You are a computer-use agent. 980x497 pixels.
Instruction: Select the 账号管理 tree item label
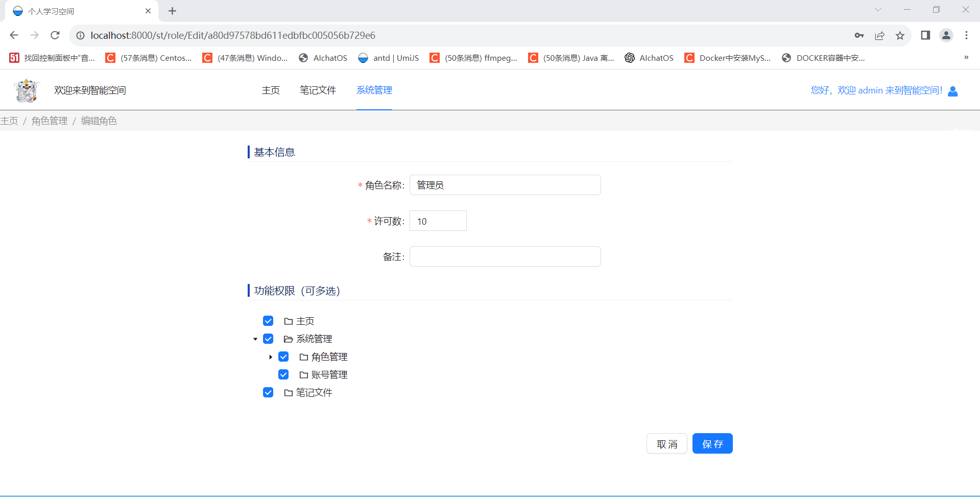pos(329,375)
